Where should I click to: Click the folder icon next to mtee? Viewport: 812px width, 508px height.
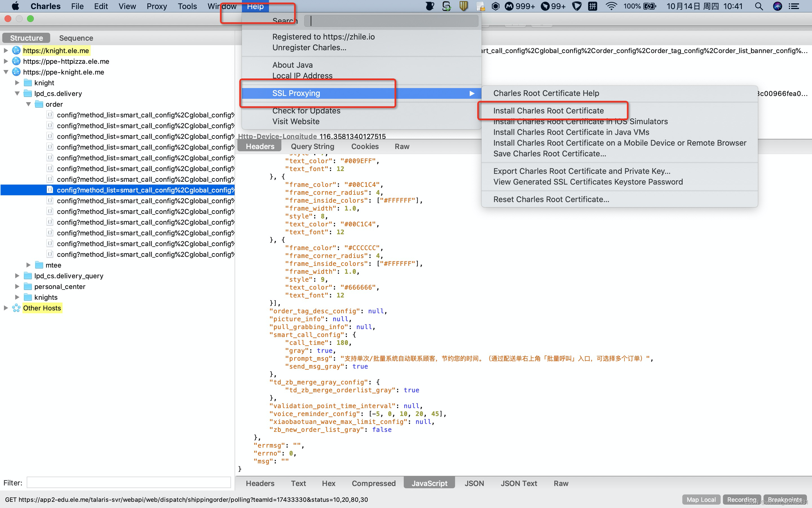(x=39, y=265)
